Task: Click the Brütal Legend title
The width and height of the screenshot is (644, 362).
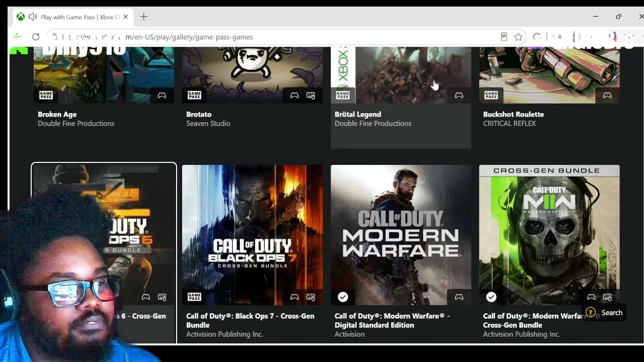Action: point(358,114)
